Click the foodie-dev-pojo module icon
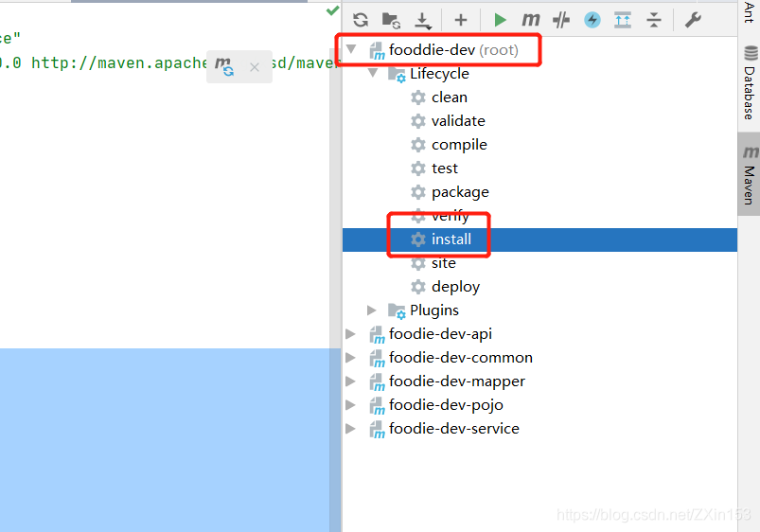Viewport: 760px width, 532px height. tap(377, 405)
